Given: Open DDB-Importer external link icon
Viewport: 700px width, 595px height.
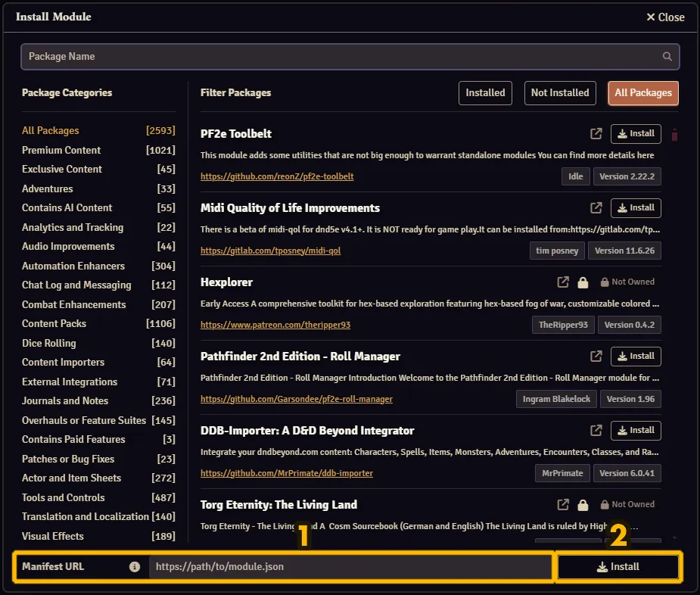Looking at the screenshot, I should coord(596,430).
